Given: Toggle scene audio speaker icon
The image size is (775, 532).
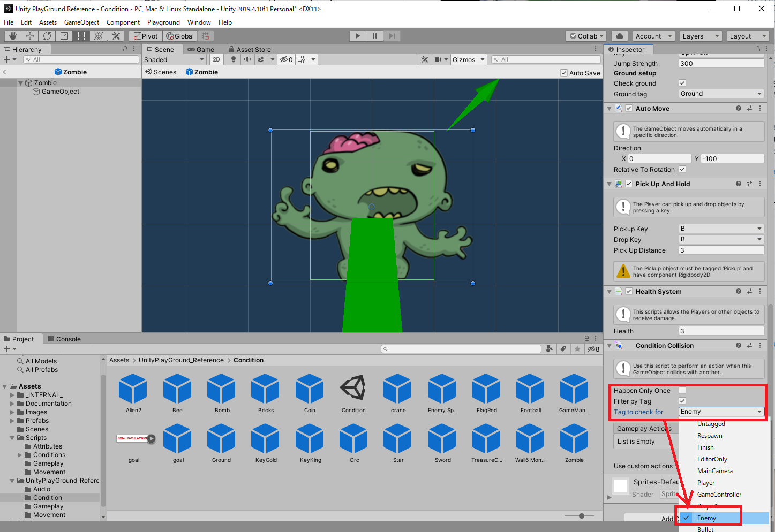Looking at the screenshot, I should click(x=247, y=59).
